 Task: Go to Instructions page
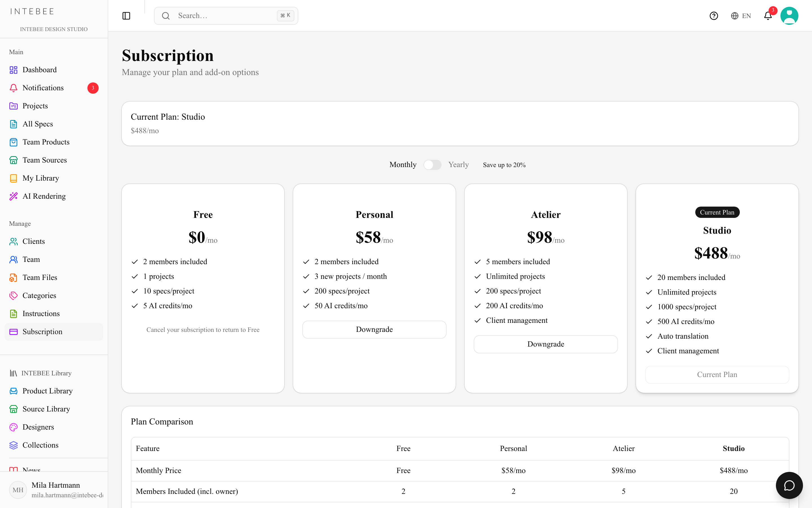tap(54, 314)
